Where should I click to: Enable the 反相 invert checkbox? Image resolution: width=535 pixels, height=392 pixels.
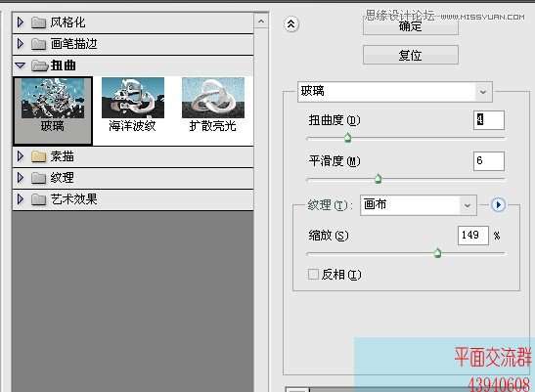[x=313, y=274]
